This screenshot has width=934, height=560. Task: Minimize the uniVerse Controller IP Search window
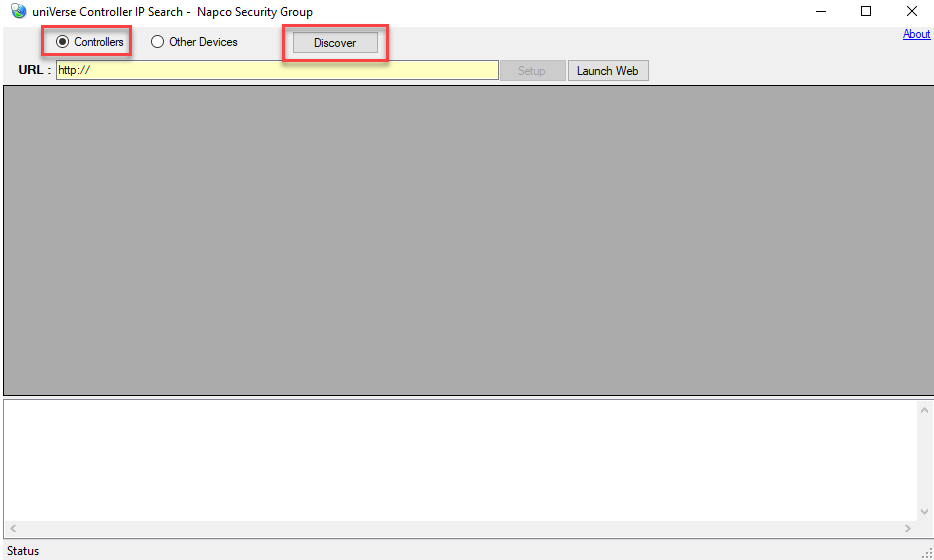(x=820, y=12)
